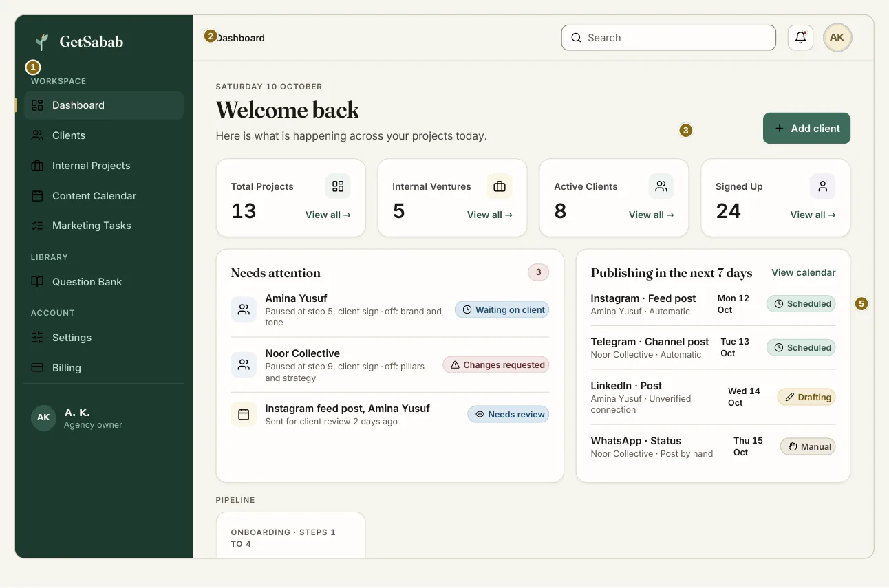Image resolution: width=889 pixels, height=588 pixels.
Task: Select the LinkedIn · Post entry
Action: pos(713,397)
